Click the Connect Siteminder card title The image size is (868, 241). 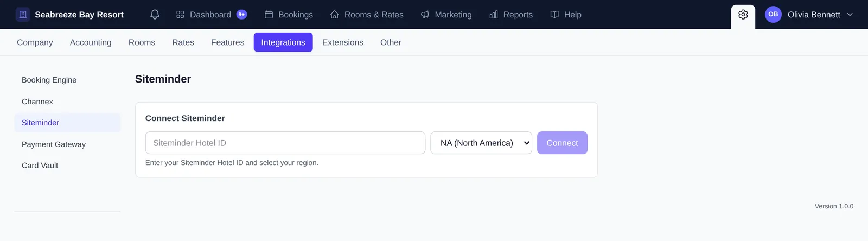coord(185,118)
